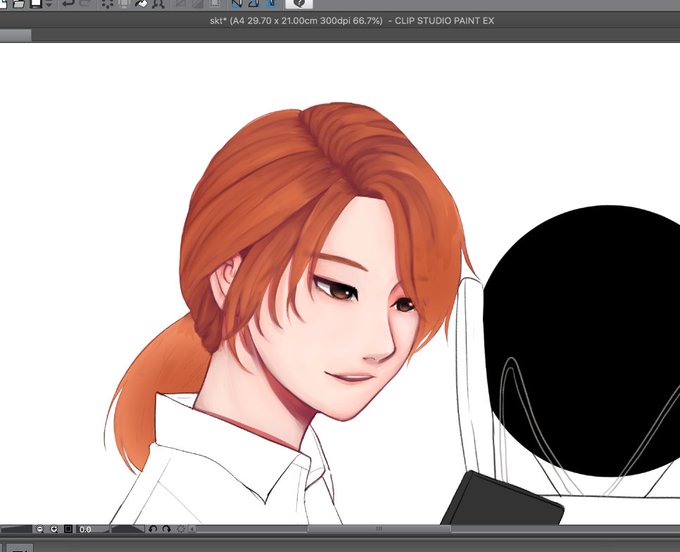Click the Undo arrow in the command bar
The height and width of the screenshot is (552, 680).
69,3
